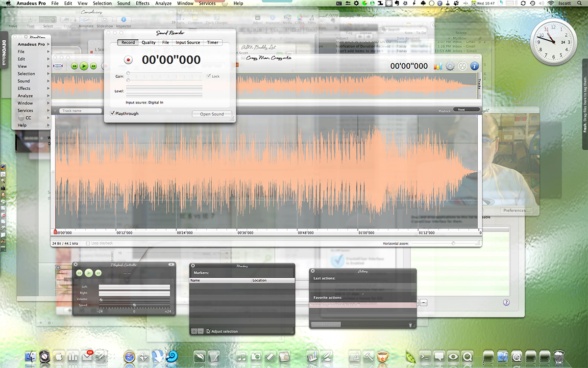Remove a marker with the minus button

click(x=200, y=331)
